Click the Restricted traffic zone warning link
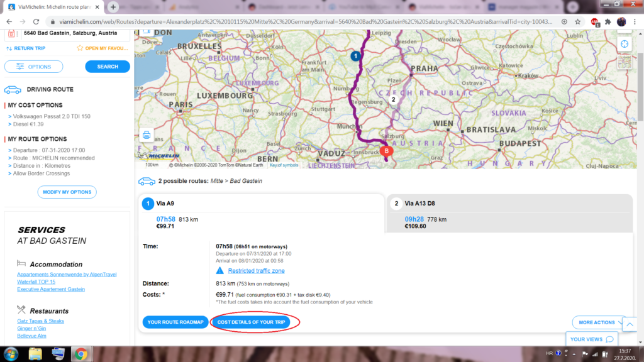 256,271
